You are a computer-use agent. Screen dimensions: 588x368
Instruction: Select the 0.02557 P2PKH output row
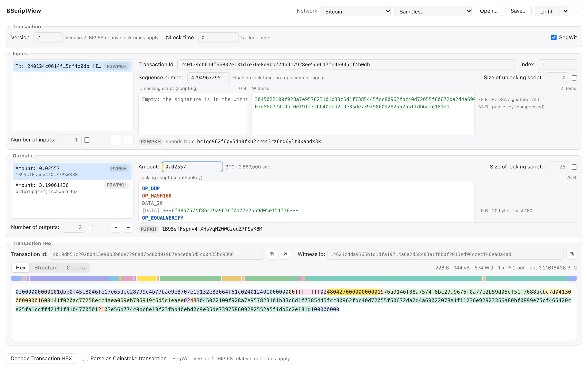(x=72, y=171)
